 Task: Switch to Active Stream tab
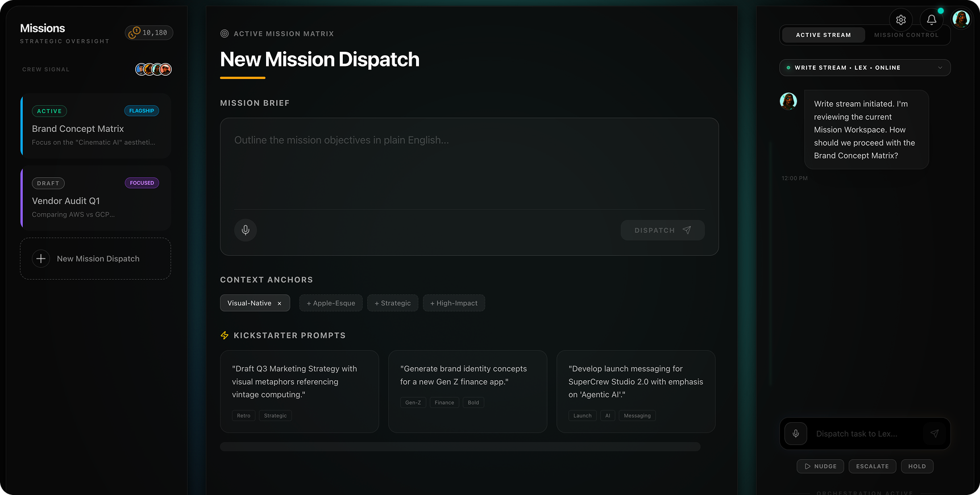823,35
